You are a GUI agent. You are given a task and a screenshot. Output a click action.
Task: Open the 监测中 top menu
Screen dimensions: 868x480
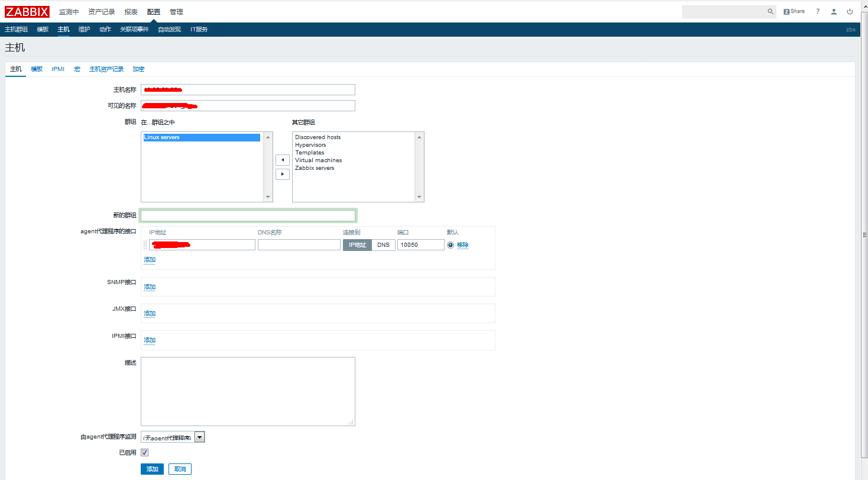(x=69, y=12)
